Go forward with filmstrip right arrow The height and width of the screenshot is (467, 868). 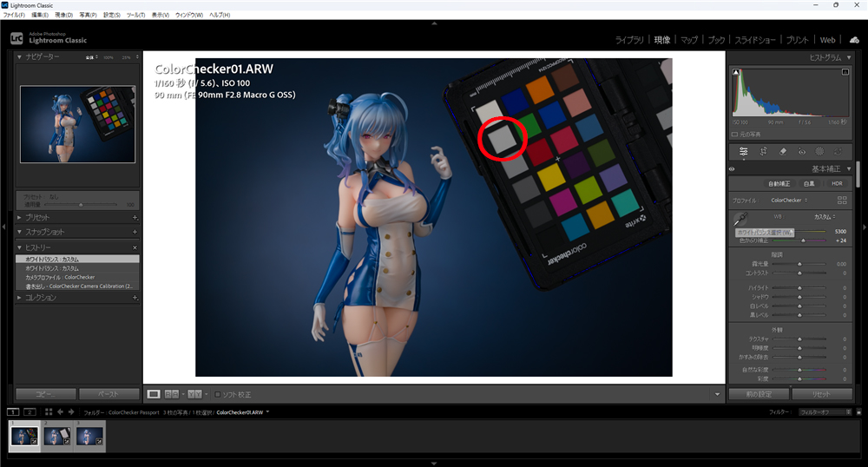71,411
